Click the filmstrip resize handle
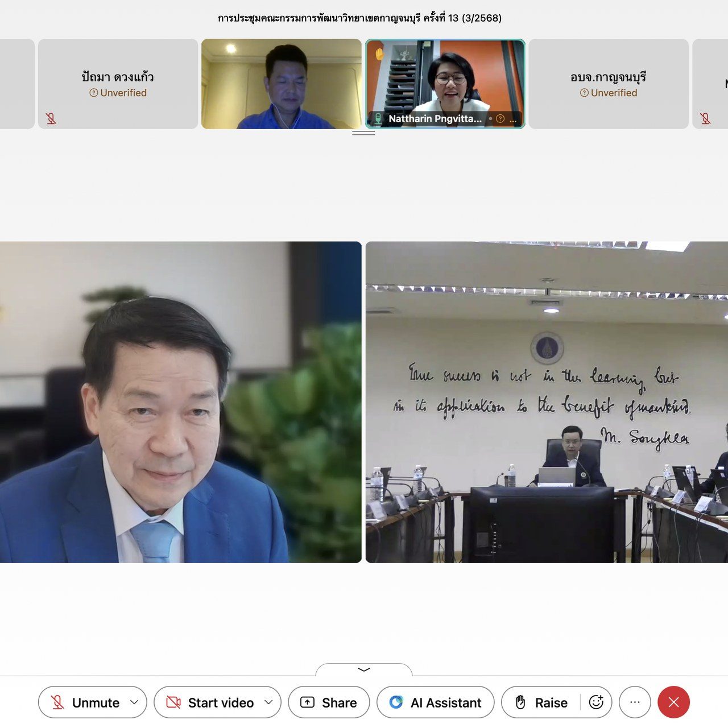 pyautogui.click(x=363, y=133)
